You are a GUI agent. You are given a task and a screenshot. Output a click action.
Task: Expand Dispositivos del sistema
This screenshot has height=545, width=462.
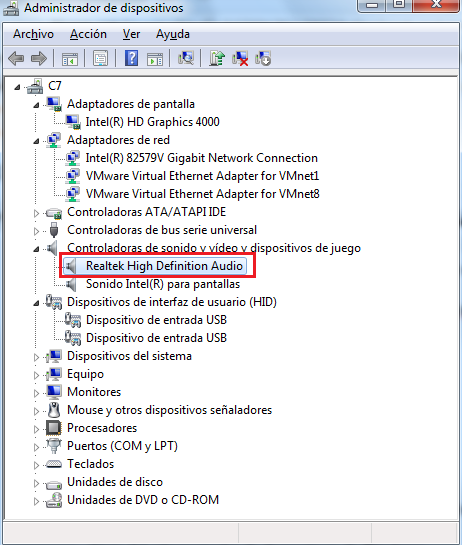36,357
